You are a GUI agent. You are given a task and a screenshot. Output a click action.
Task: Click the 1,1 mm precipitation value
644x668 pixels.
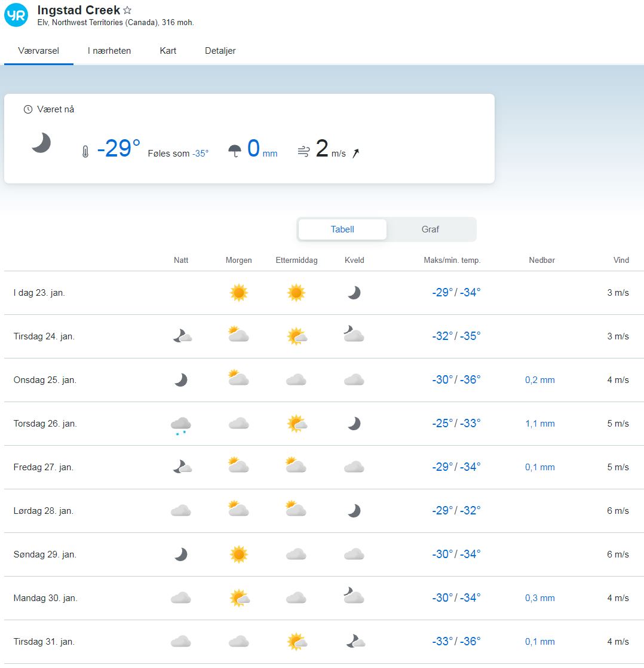(539, 424)
